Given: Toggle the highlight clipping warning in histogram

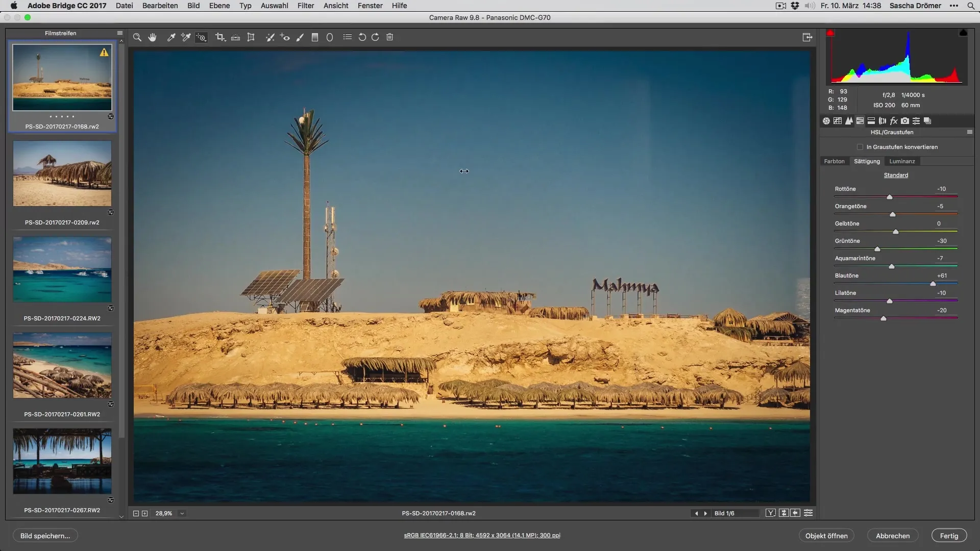Looking at the screenshot, I should [963, 33].
